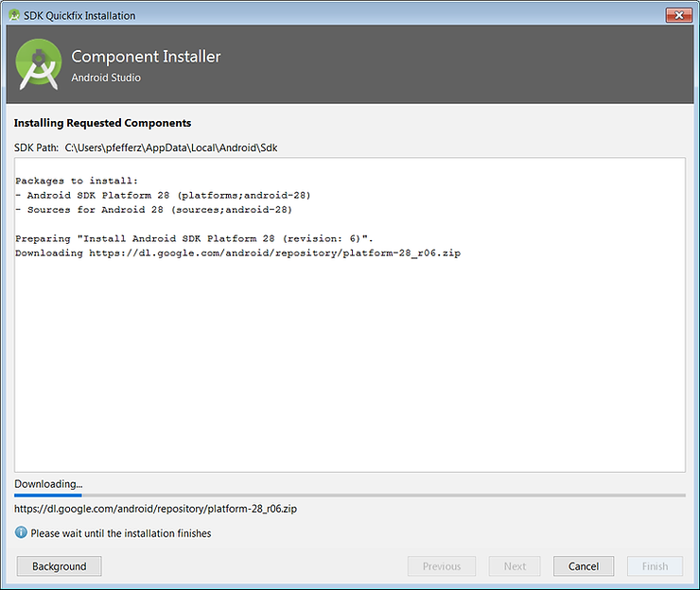
Task: Select the SDK Path value text
Action: click(171, 147)
